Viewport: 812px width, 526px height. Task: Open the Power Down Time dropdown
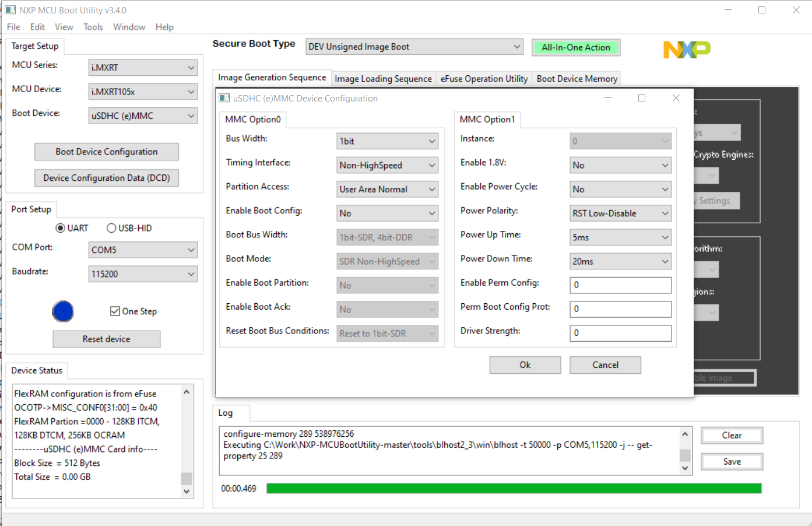pos(620,261)
